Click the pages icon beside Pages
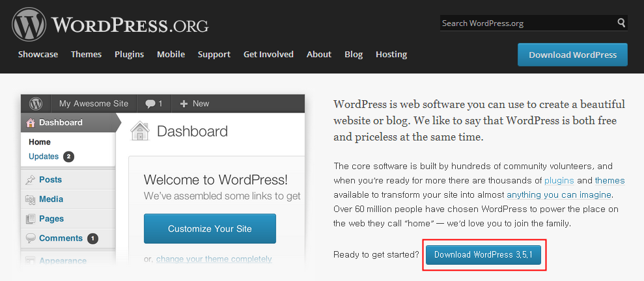The width and height of the screenshot is (644, 281). point(31,219)
